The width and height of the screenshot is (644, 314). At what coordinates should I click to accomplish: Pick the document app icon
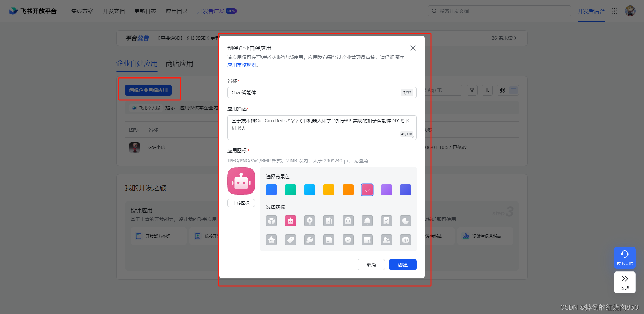coord(329,240)
